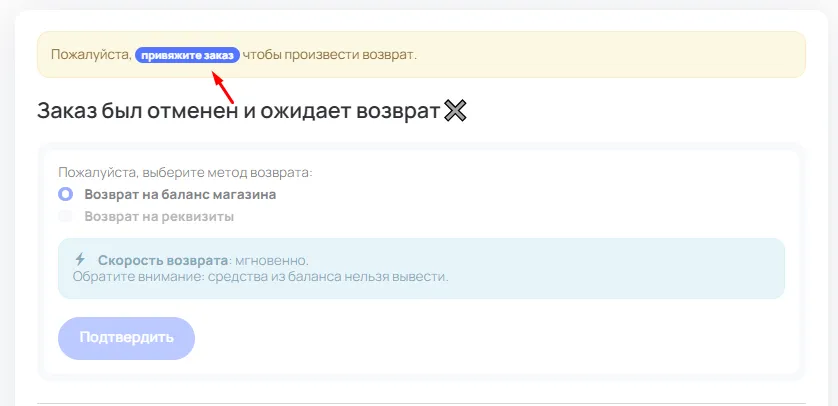
Task: Click the lightning bolt icon near 'Скорость возврата'
Action: point(80,260)
